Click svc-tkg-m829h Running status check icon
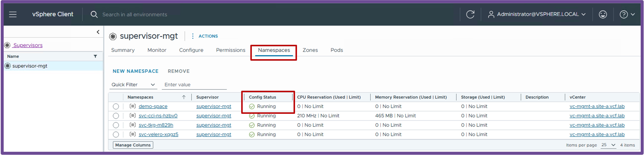Image resolution: width=644 pixels, height=155 pixels. [x=252, y=125]
